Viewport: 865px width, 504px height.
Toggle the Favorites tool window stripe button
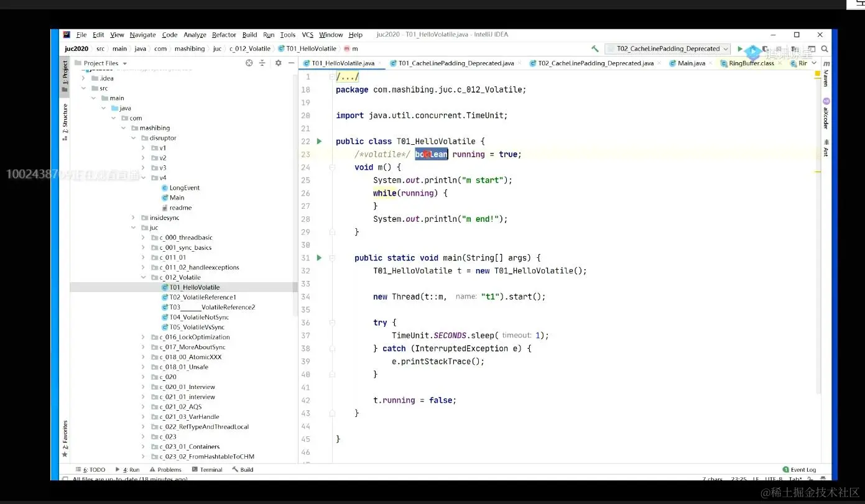pos(65,439)
